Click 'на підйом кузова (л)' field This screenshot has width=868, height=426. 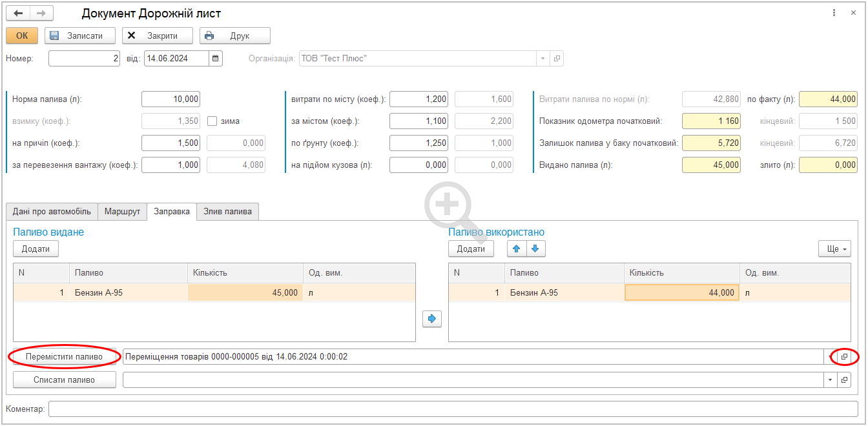pyautogui.click(x=418, y=165)
